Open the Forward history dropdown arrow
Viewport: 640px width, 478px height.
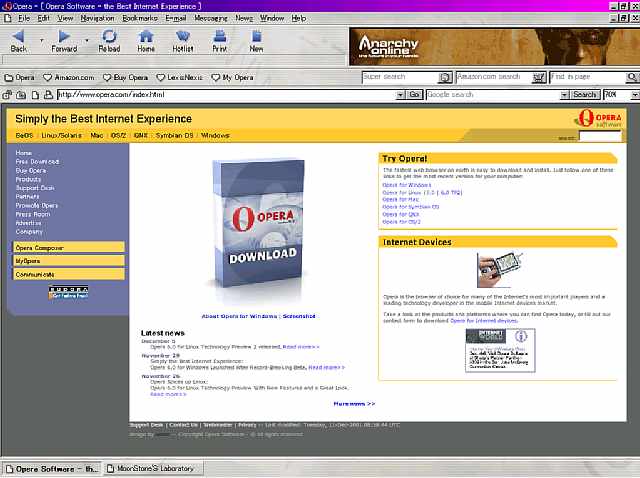87,40
